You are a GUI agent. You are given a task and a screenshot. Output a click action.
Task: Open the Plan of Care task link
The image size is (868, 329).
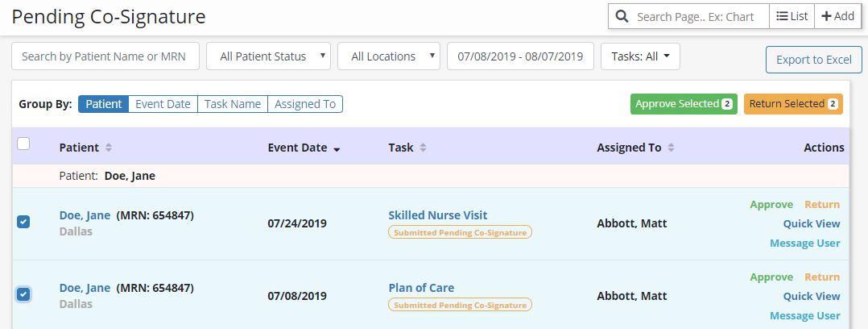[421, 288]
